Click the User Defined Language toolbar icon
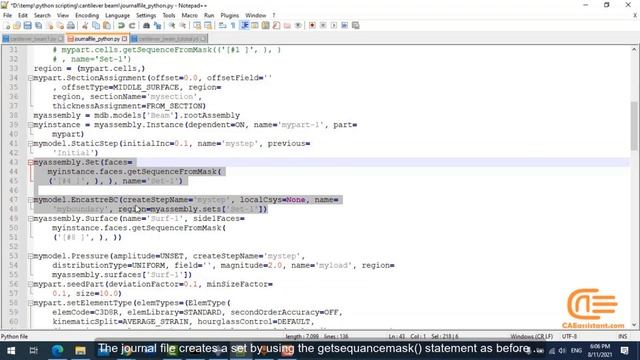Viewport: 640px width, 360px height. coord(255,26)
